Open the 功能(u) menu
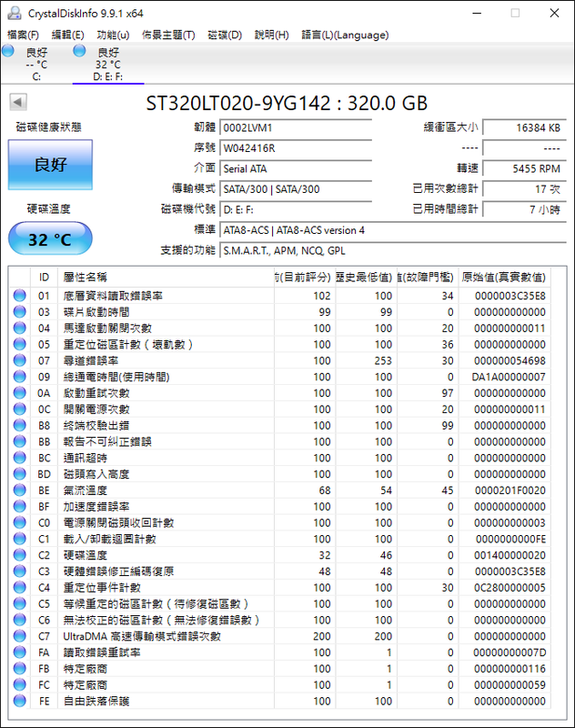Image resolution: width=575 pixels, height=728 pixels. 113,35
